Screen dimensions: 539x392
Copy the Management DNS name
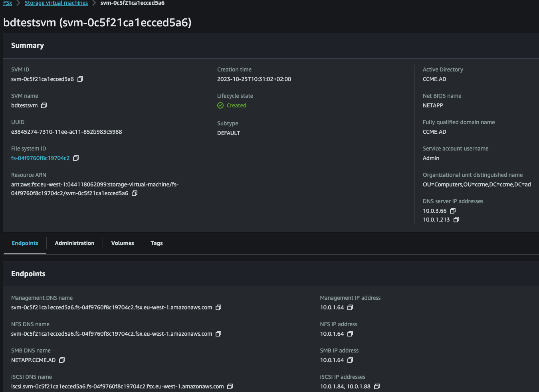pos(218,307)
